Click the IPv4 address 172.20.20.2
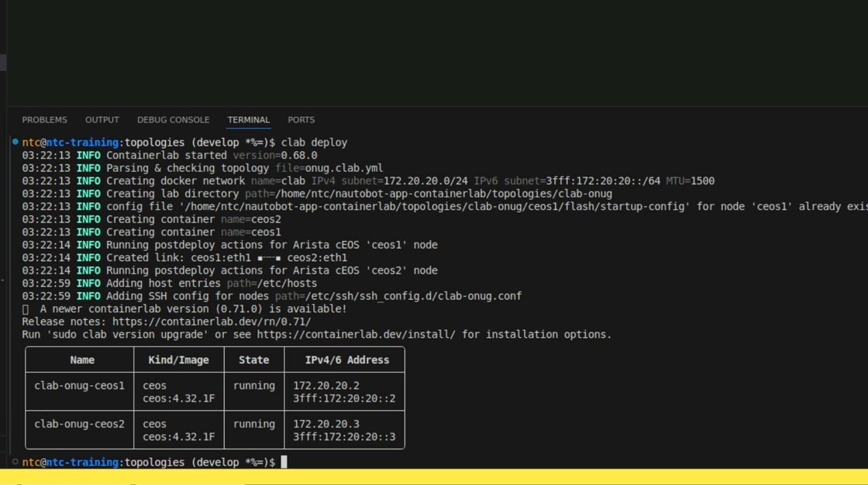868x485 pixels. click(x=326, y=385)
